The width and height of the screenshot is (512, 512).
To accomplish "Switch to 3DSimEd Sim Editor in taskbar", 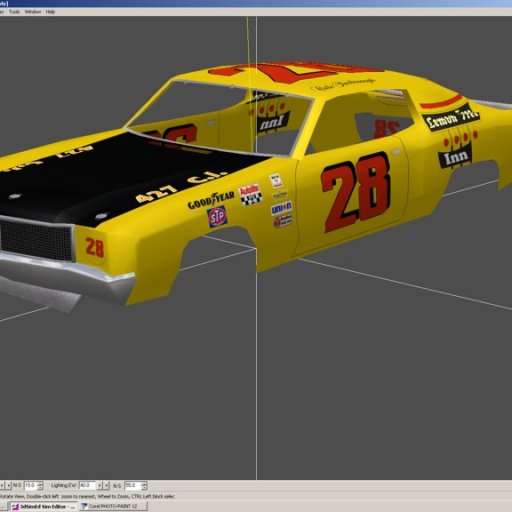I will click(43, 506).
